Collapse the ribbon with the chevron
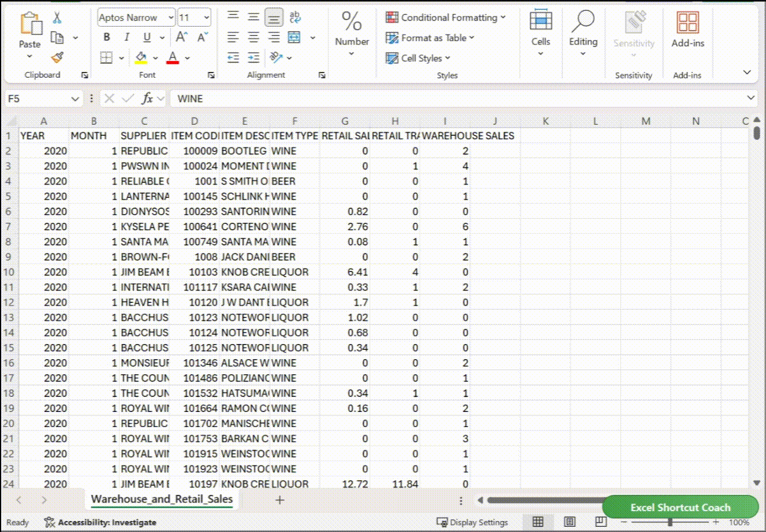Image resolution: width=766 pixels, height=532 pixels. pos(747,73)
